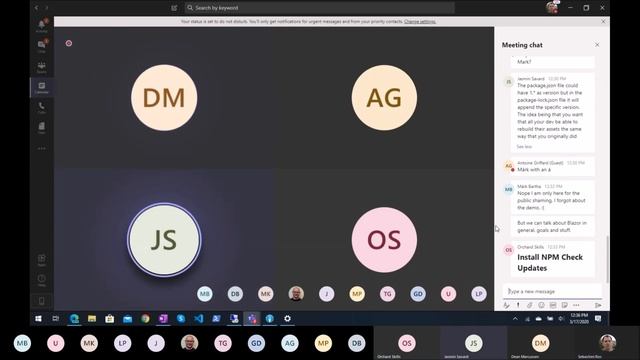
Task: Open more messaging options ellipsis in chat
Action: tap(576, 305)
